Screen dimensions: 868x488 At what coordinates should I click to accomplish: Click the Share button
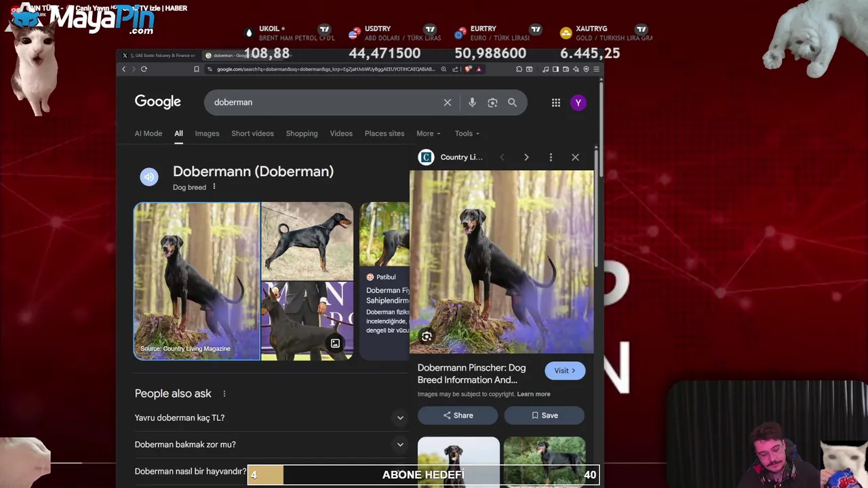coord(458,415)
